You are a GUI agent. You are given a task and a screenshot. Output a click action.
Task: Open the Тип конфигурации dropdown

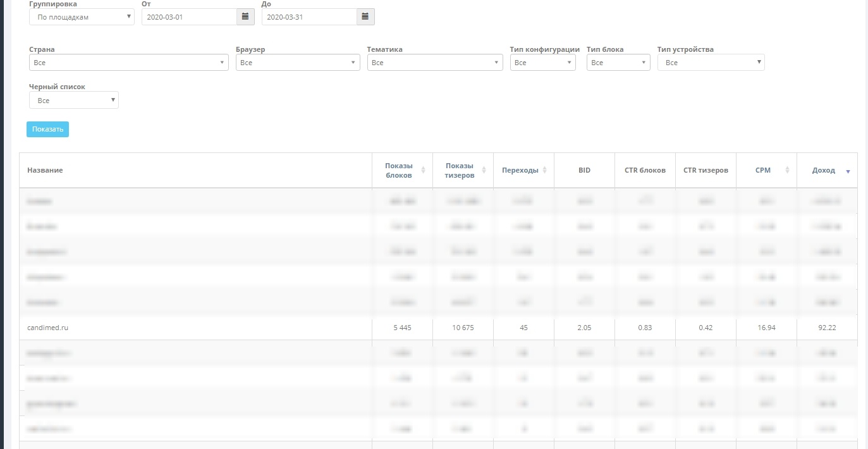[543, 63]
